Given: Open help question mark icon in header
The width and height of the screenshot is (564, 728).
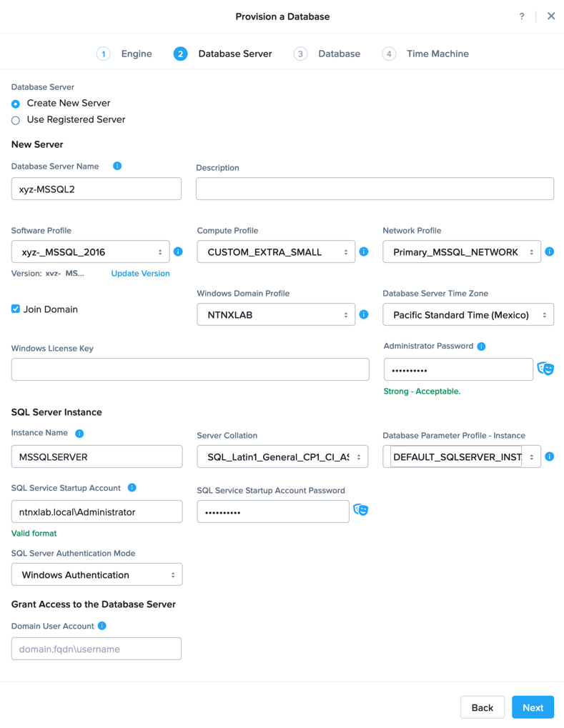Looking at the screenshot, I should coord(522,16).
